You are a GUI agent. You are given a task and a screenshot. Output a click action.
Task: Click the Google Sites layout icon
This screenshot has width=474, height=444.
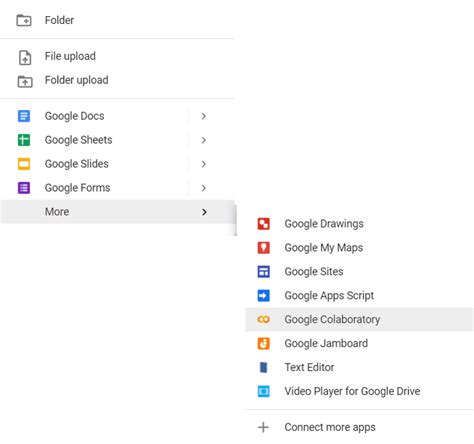point(263,272)
